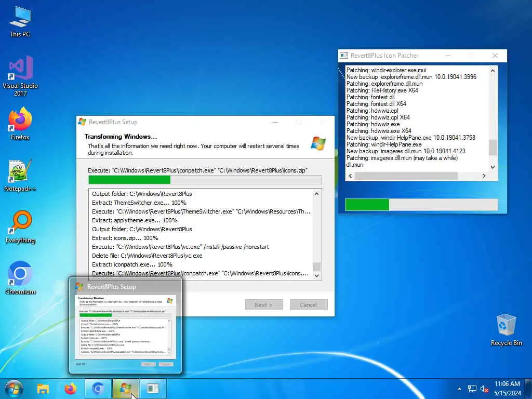Select log line with vc.exe /install /passive

click(180, 247)
